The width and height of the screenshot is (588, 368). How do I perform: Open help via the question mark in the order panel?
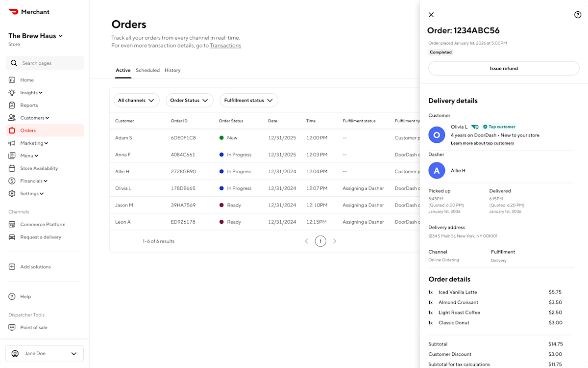(x=578, y=15)
